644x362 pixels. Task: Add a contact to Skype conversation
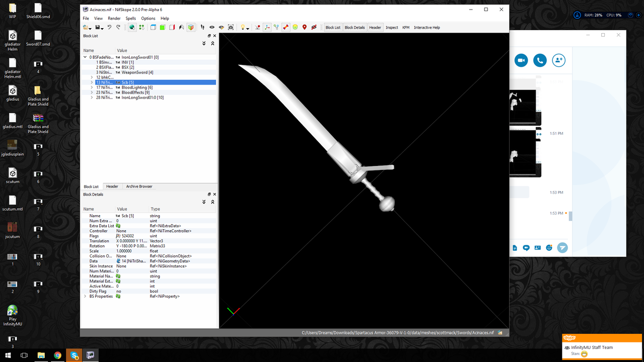pyautogui.click(x=558, y=60)
